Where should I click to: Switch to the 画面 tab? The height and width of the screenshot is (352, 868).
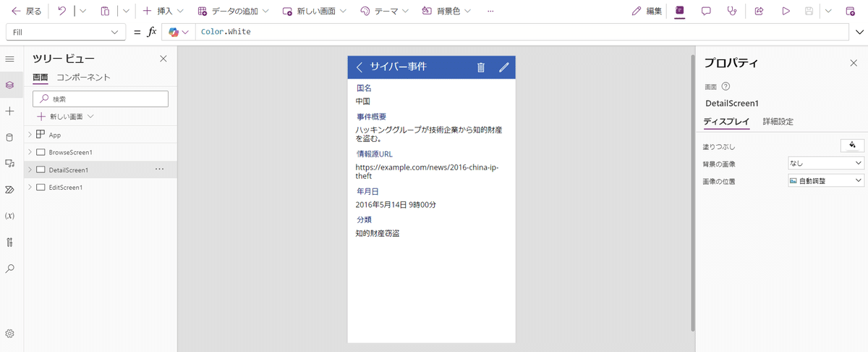(41, 77)
